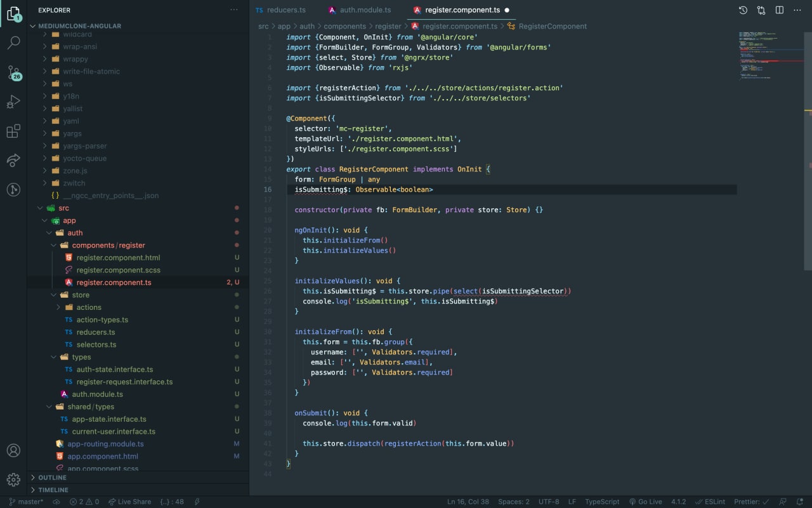This screenshot has width=812, height=508.
Task: Click the file history clock icon
Action: (743, 10)
